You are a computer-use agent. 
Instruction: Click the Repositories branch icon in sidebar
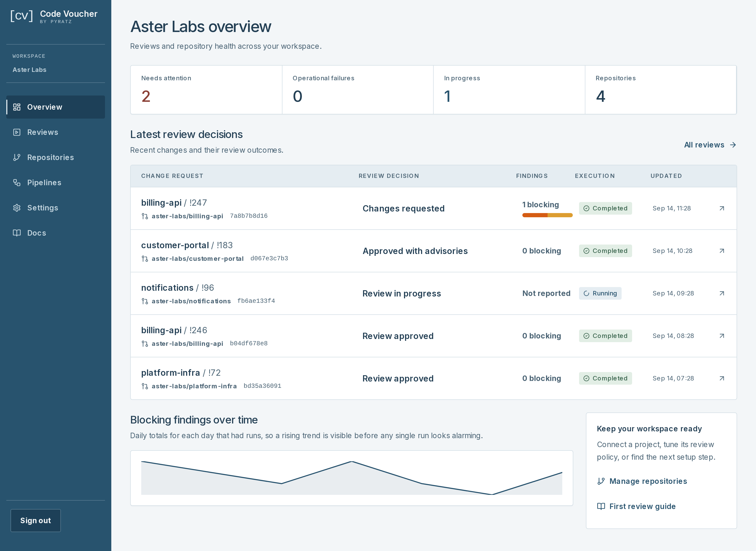pyautogui.click(x=17, y=157)
